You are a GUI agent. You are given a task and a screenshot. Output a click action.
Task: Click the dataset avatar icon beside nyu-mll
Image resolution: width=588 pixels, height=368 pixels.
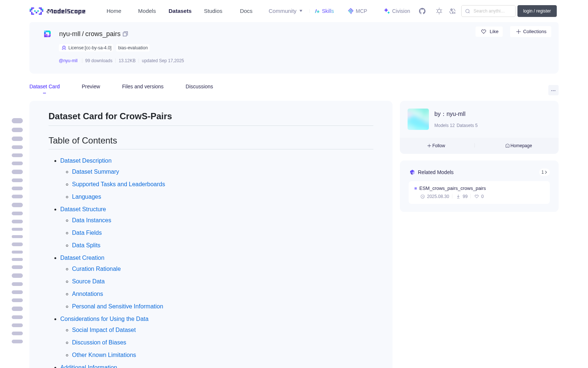tap(47, 34)
